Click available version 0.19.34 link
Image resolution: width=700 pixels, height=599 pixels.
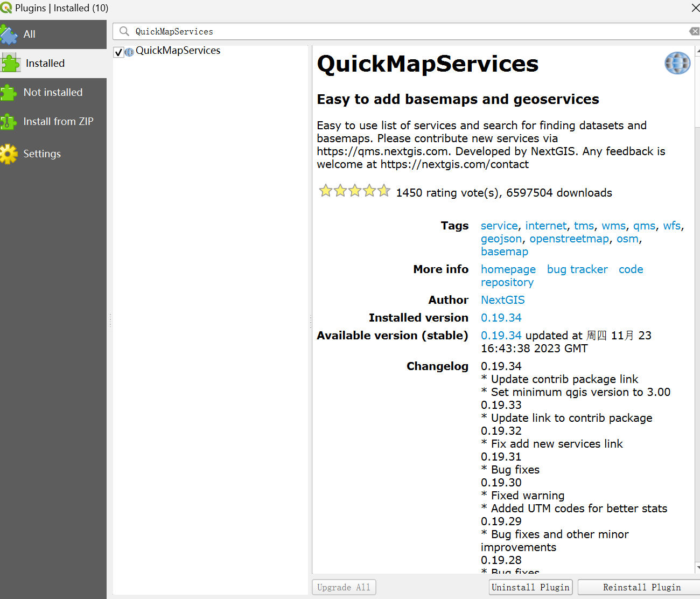pos(501,336)
